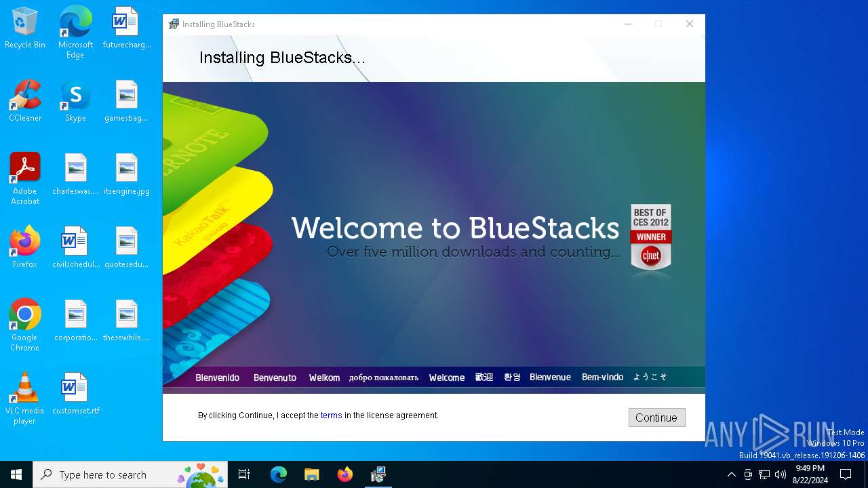
Task: Select the gamesbag image file icon
Action: pyautogui.click(x=126, y=102)
